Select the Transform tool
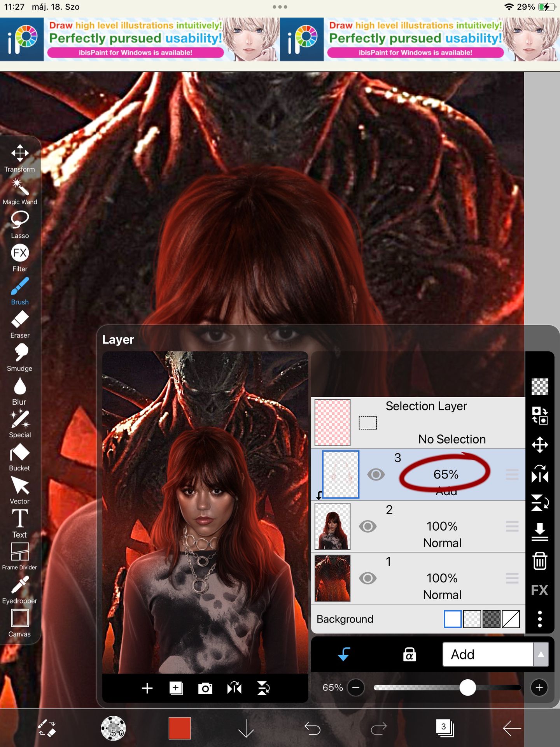 pyautogui.click(x=20, y=158)
